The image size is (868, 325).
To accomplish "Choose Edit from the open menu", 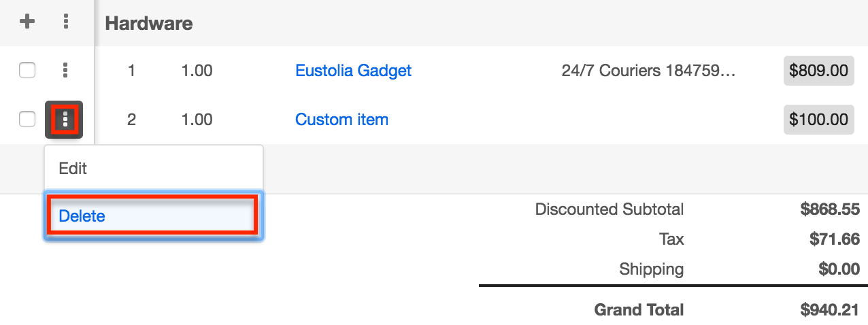I will point(73,168).
